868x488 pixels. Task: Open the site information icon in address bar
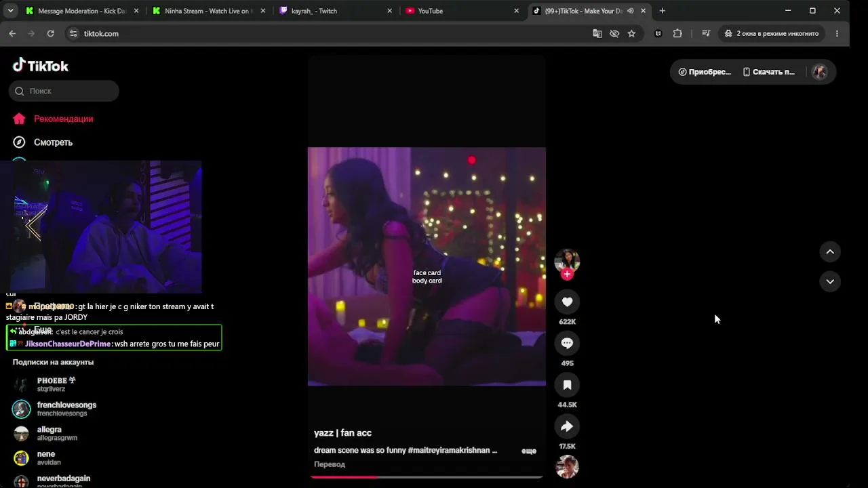pyautogui.click(x=73, y=33)
